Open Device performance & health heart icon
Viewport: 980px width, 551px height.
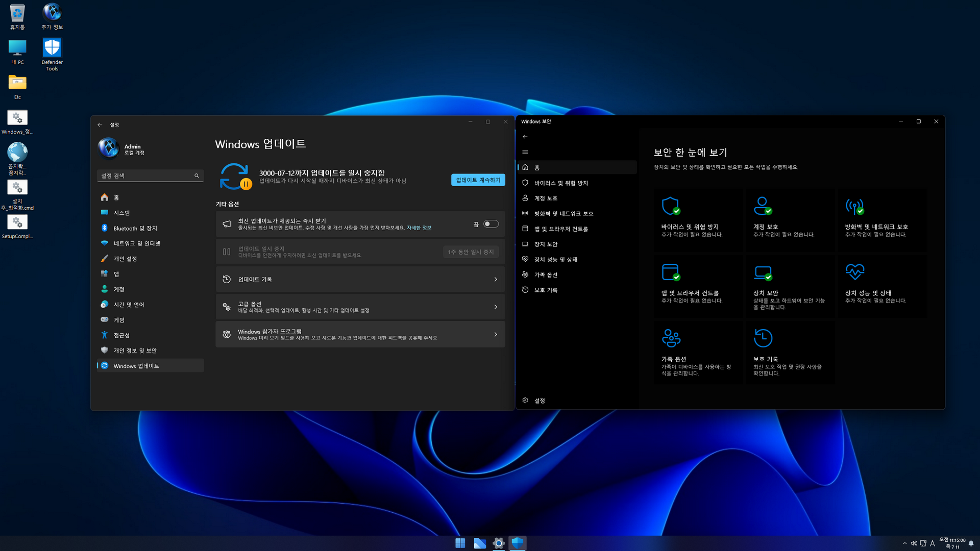point(854,271)
